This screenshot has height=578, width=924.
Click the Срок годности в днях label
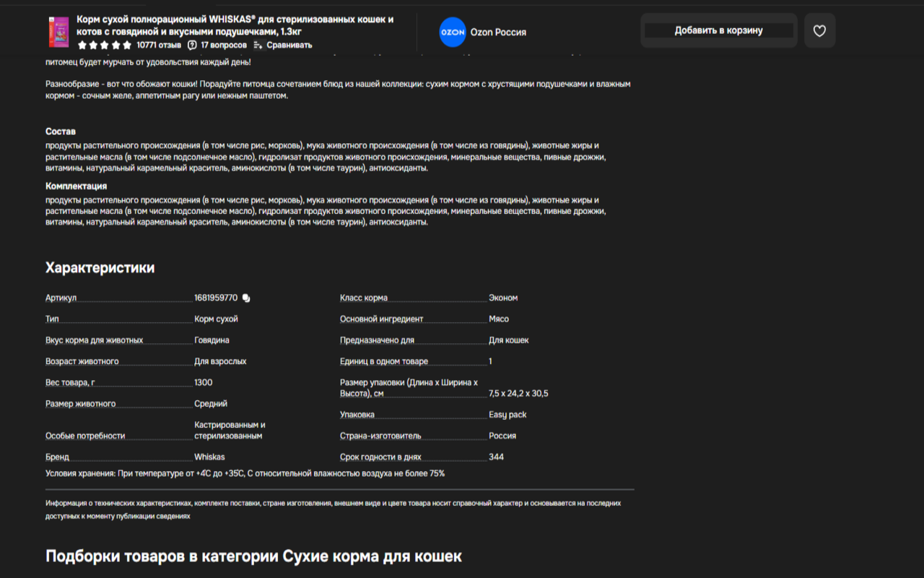pyautogui.click(x=380, y=457)
